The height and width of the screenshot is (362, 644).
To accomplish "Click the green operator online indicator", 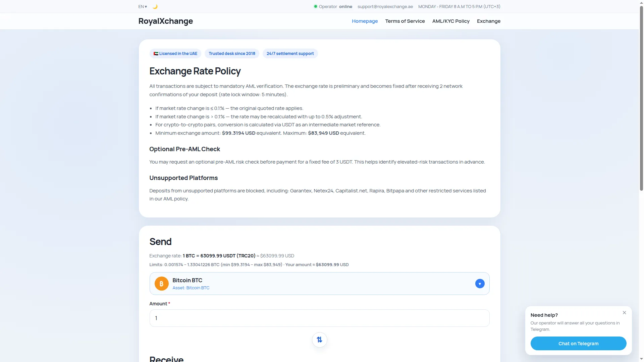I will coord(315,6).
